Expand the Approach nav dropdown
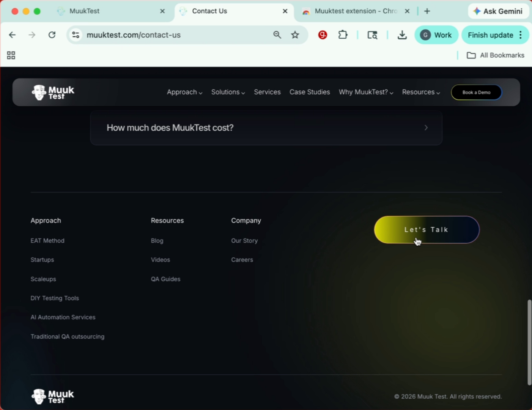The width and height of the screenshot is (532, 410). tap(184, 92)
